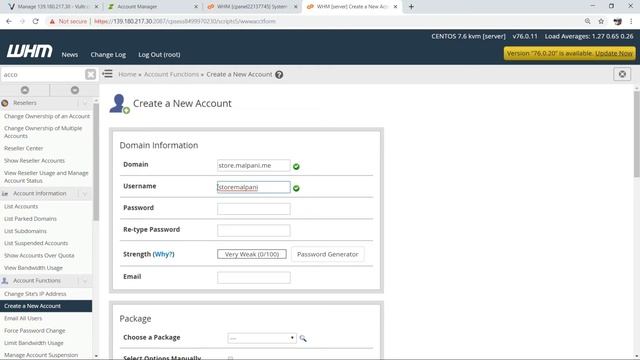640x360 pixels.
Task: Go back in browser
Action: click(x=9, y=21)
